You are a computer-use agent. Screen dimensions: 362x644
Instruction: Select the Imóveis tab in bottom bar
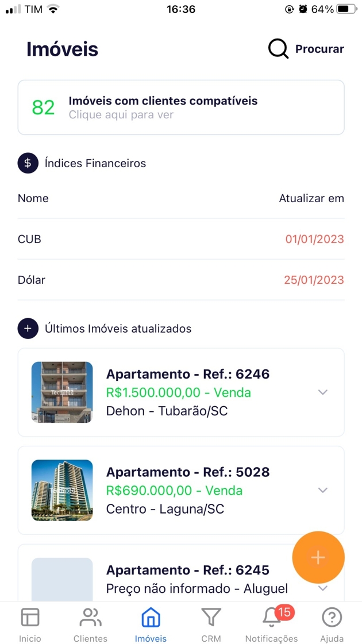click(151, 624)
